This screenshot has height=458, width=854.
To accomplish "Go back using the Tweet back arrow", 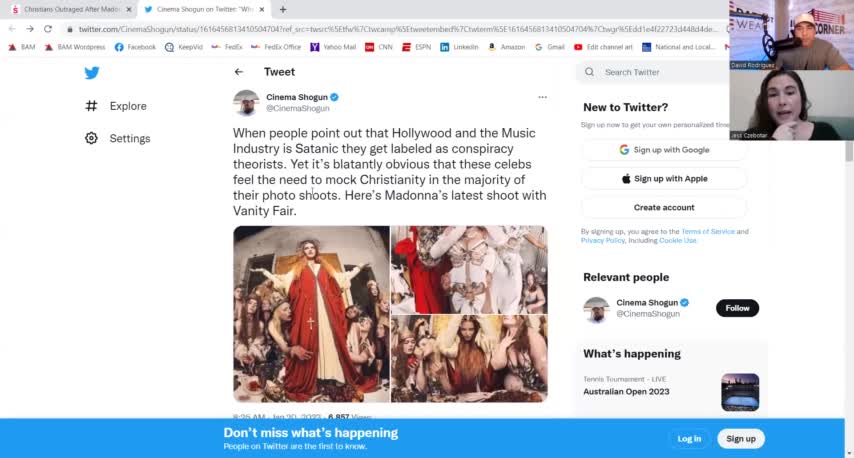I will point(239,72).
